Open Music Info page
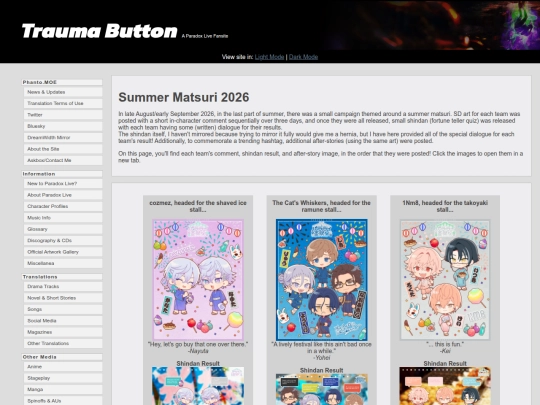This screenshot has height=405, width=540. [x=63, y=218]
